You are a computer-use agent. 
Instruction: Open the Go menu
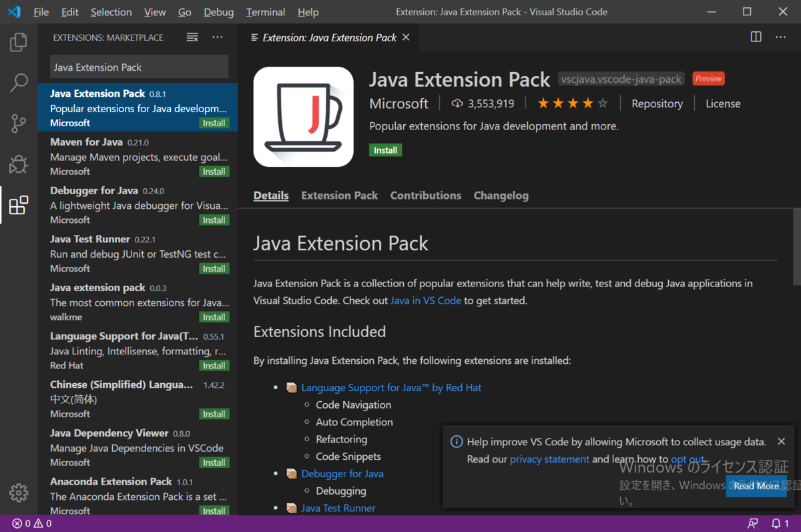pyautogui.click(x=185, y=12)
